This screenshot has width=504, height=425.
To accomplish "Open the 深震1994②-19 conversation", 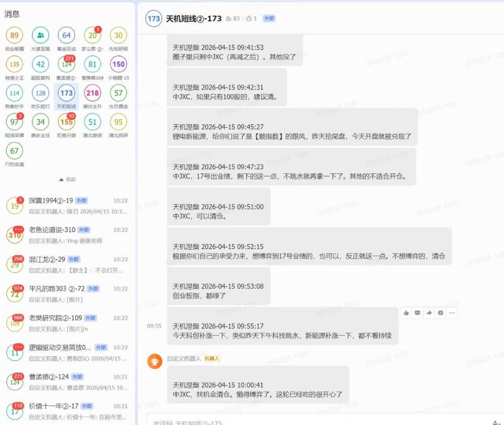I will point(67,206).
